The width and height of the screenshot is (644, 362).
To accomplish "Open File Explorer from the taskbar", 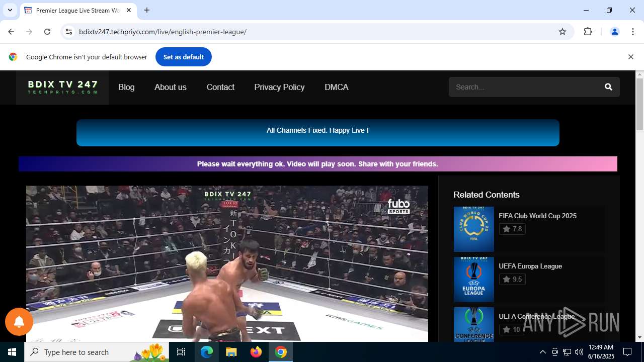I will point(231,352).
